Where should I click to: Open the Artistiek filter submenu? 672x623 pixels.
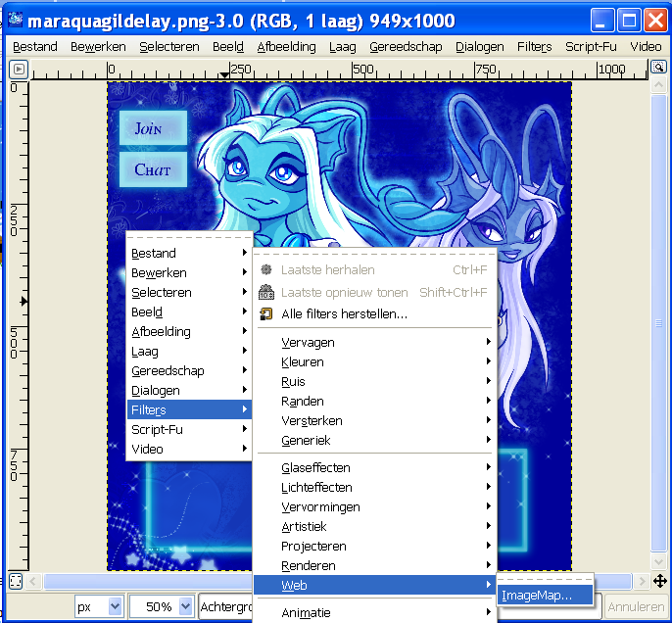point(374,527)
